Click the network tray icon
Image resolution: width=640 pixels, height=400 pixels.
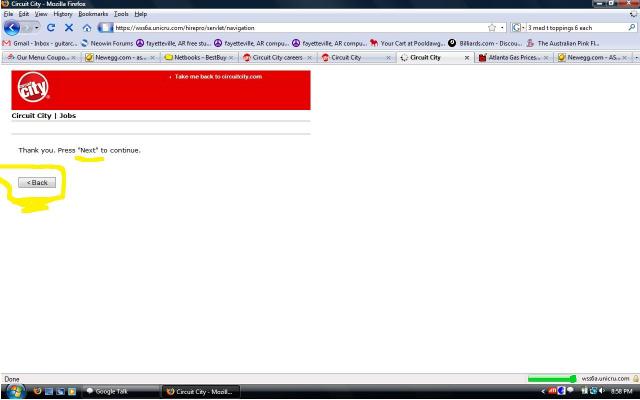point(593,391)
